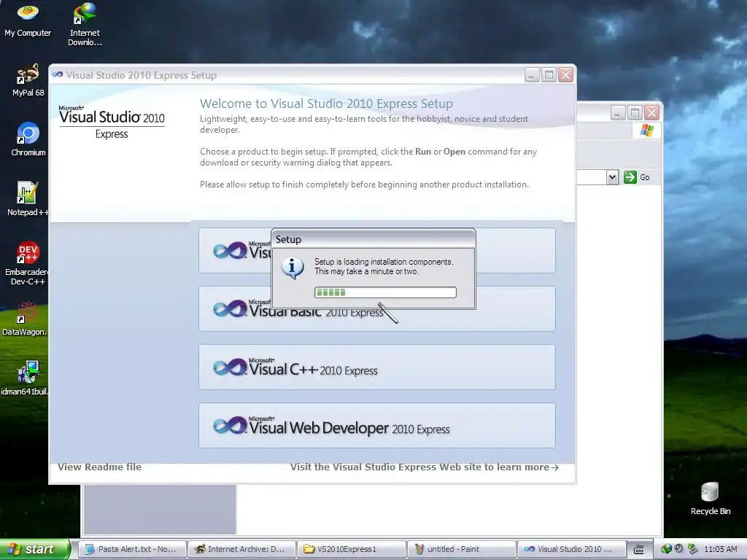Click the third system tray icon
Screen dimensions: 747x560
click(x=693, y=549)
